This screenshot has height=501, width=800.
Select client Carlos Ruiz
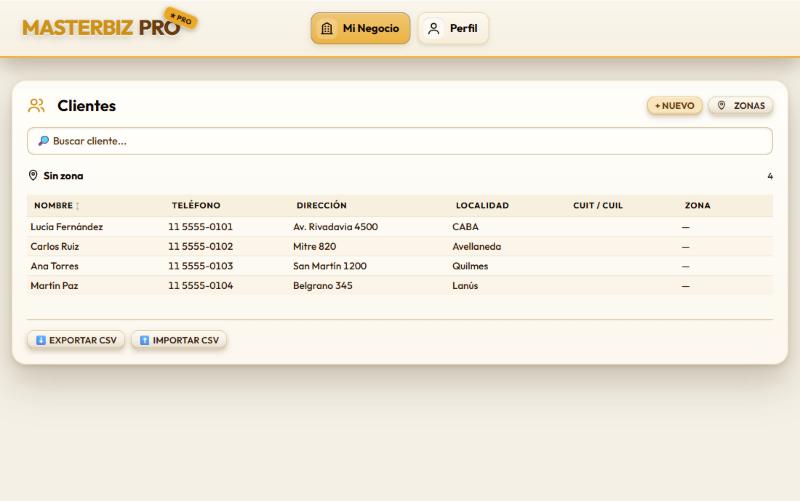tap(55, 246)
